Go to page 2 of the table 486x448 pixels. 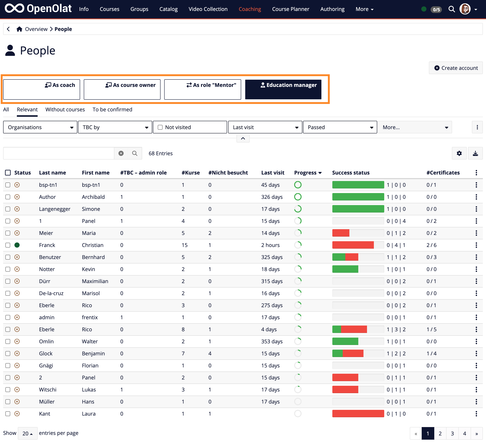[x=440, y=433]
